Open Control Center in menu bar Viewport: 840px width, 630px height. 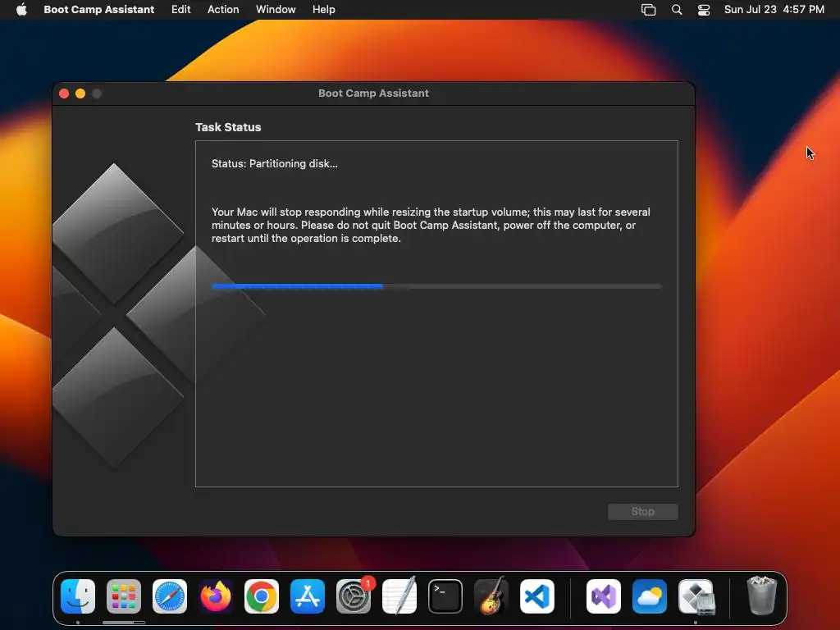pos(704,10)
